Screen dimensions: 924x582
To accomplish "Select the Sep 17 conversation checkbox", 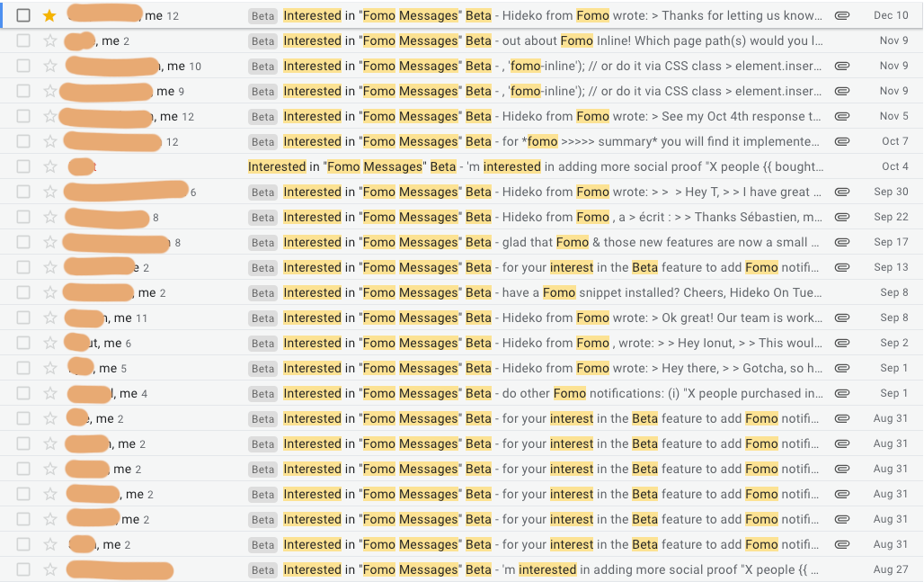I will point(23,242).
